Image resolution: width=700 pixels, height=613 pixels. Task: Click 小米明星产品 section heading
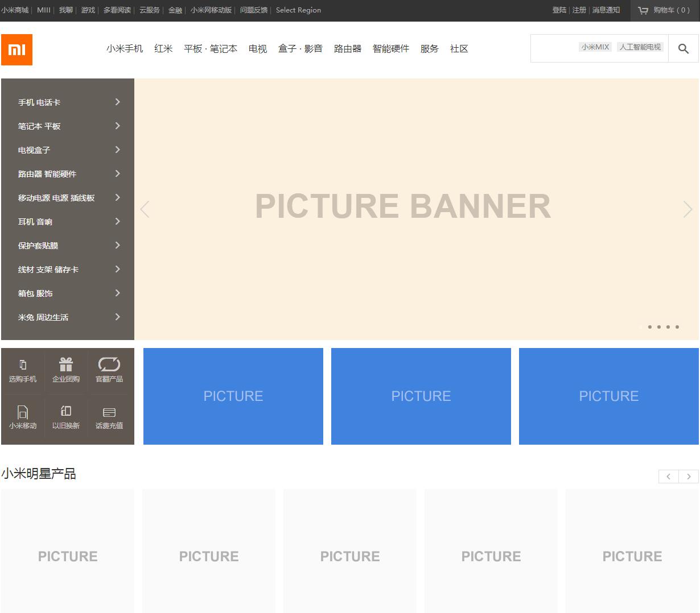[x=39, y=474]
